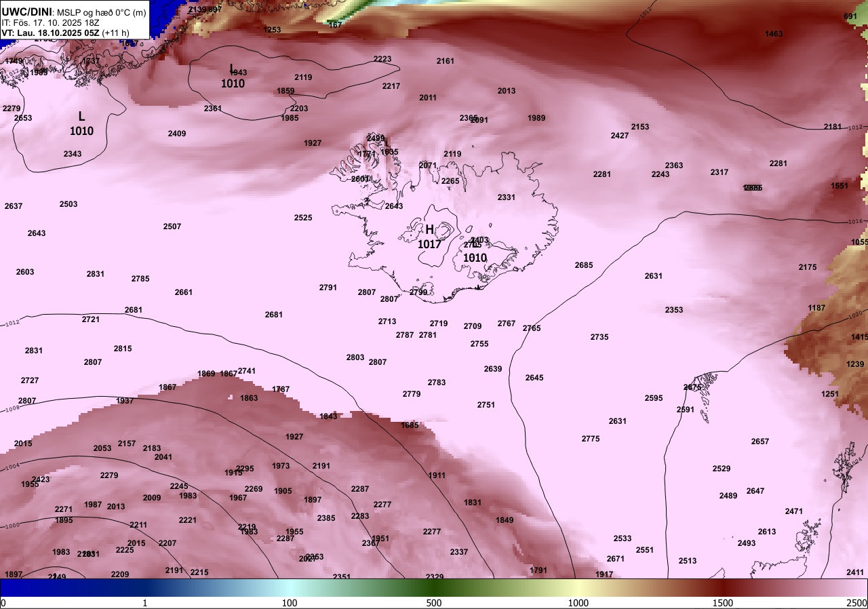Image resolution: width=868 pixels, height=609 pixels.
Task: Click the height value 2243
Action: [660, 175]
